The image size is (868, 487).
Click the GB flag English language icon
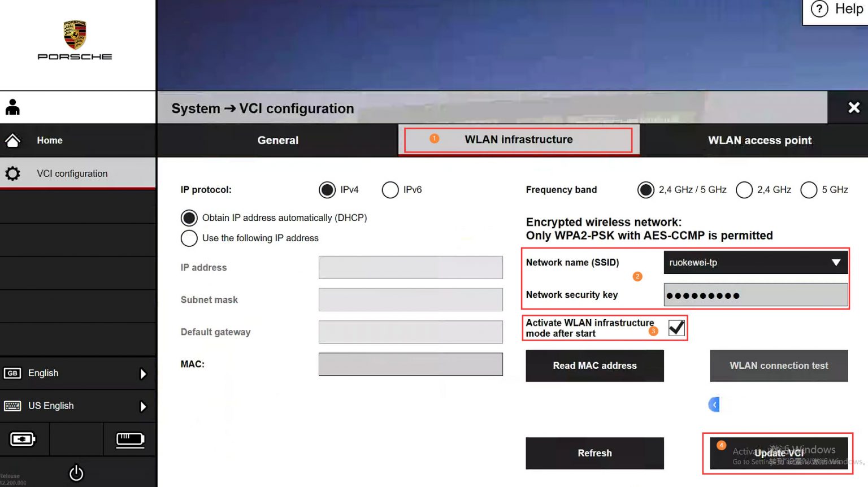coord(14,373)
